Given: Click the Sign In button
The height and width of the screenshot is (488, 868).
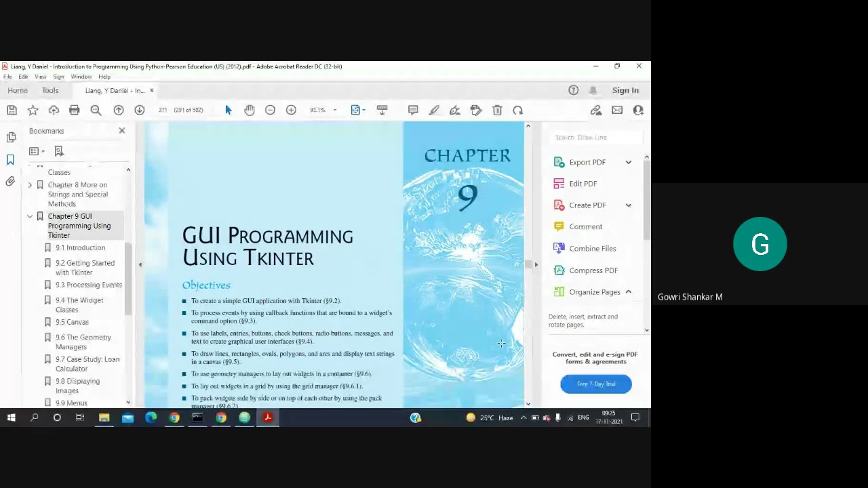Looking at the screenshot, I should pos(625,90).
